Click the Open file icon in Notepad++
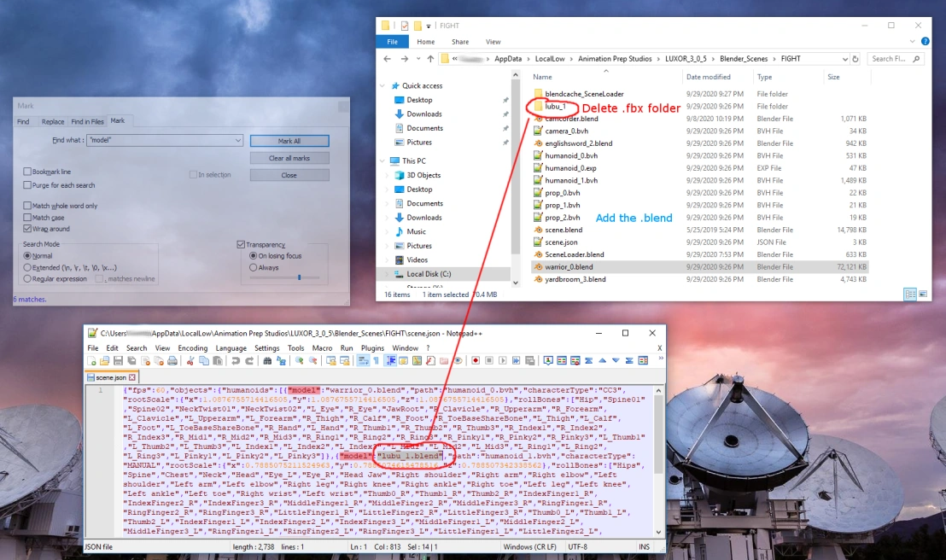Screen dimensions: 946x560 tap(104, 360)
